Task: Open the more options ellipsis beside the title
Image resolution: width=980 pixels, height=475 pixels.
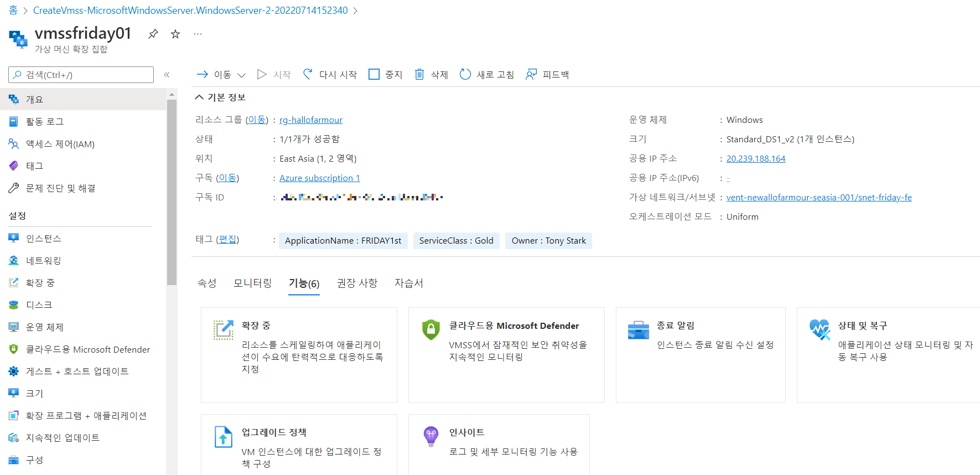Action: [x=198, y=34]
